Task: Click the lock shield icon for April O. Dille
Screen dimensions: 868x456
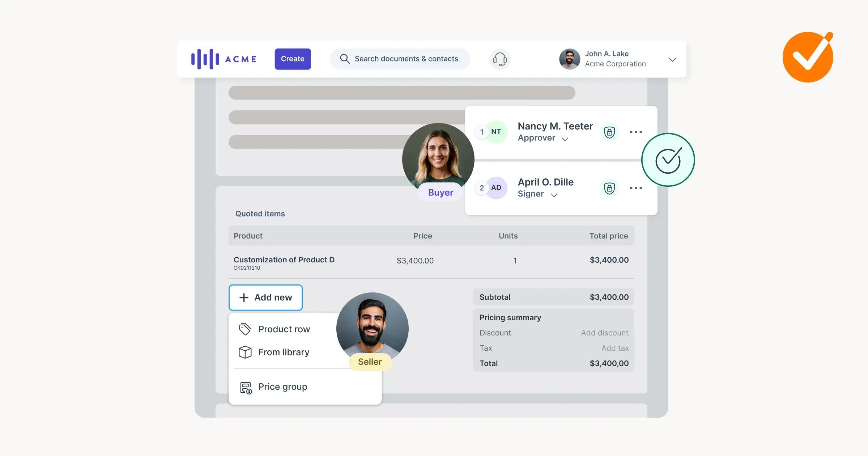Action: pos(609,188)
